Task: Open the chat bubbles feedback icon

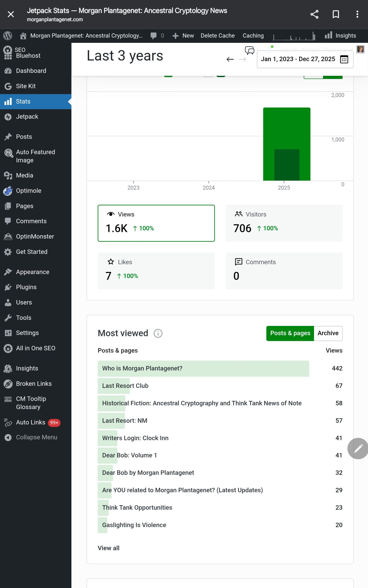Action: pyautogui.click(x=249, y=50)
